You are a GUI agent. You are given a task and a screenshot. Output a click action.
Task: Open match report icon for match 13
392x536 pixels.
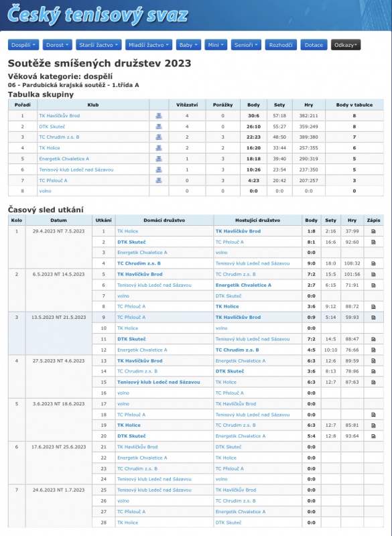click(373, 360)
